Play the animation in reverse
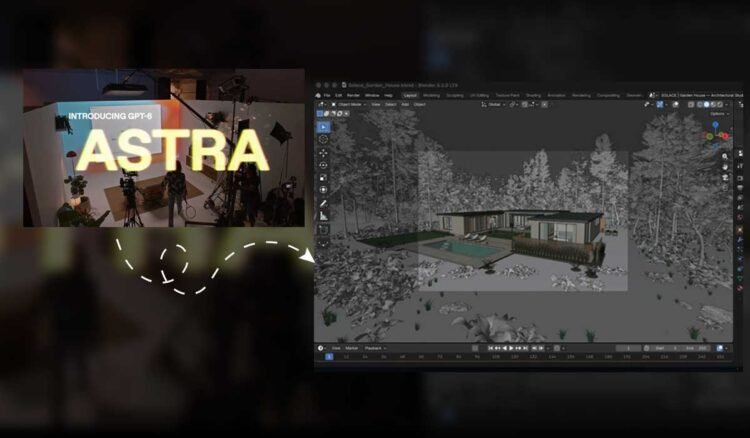This screenshot has height=438, width=750. click(x=505, y=348)
